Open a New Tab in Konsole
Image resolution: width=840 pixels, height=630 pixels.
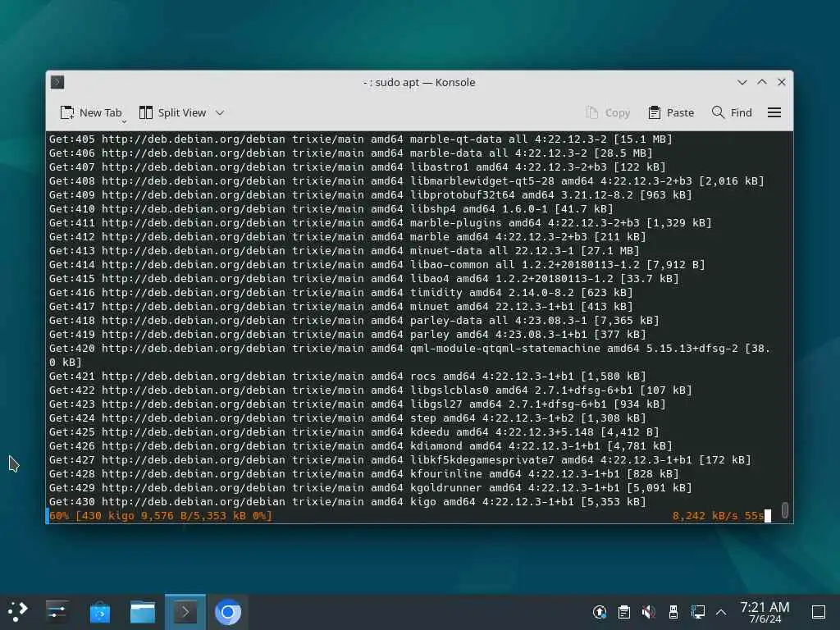click(x=90, y=112)
